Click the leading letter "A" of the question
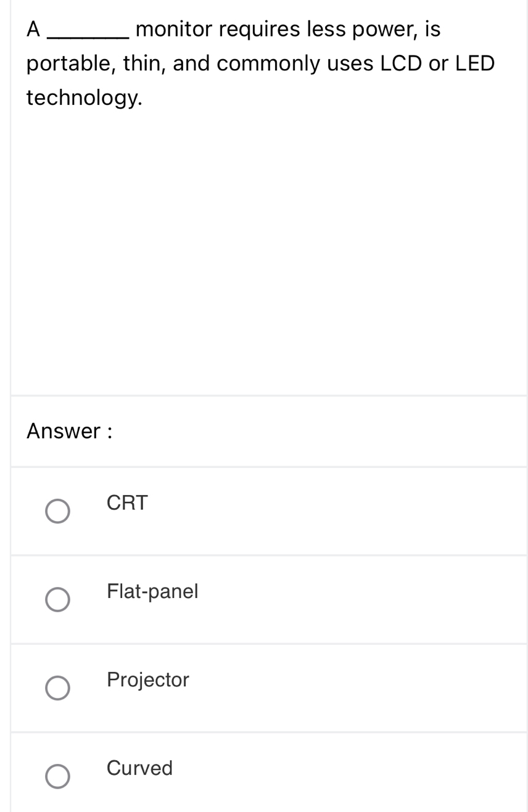528x812 pixels. pos(34,29)
